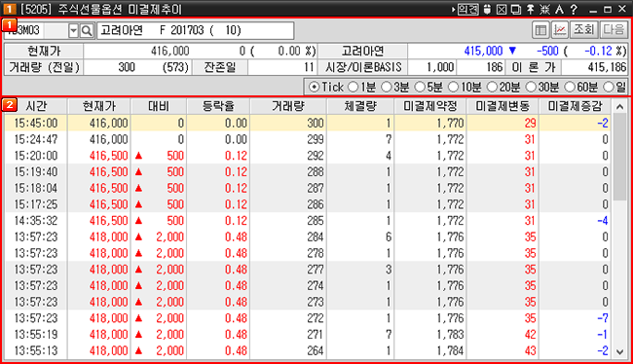Click the orange 1 icon in title bar
The image size is (633, 364).
[x=9, y=9]
